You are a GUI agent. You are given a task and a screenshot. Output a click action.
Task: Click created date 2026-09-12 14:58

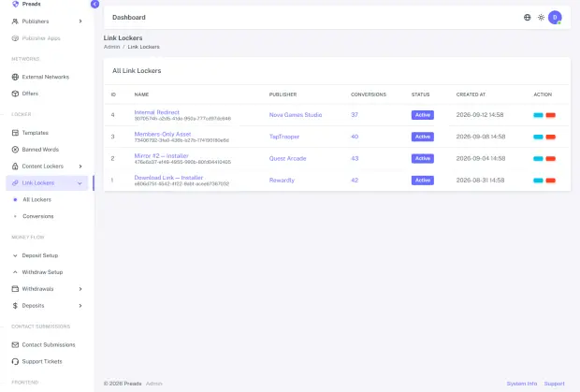480,115
